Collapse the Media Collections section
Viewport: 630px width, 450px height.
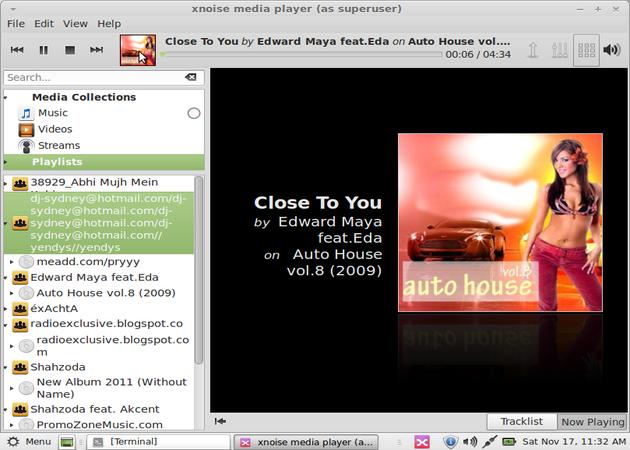pos(6,97)
